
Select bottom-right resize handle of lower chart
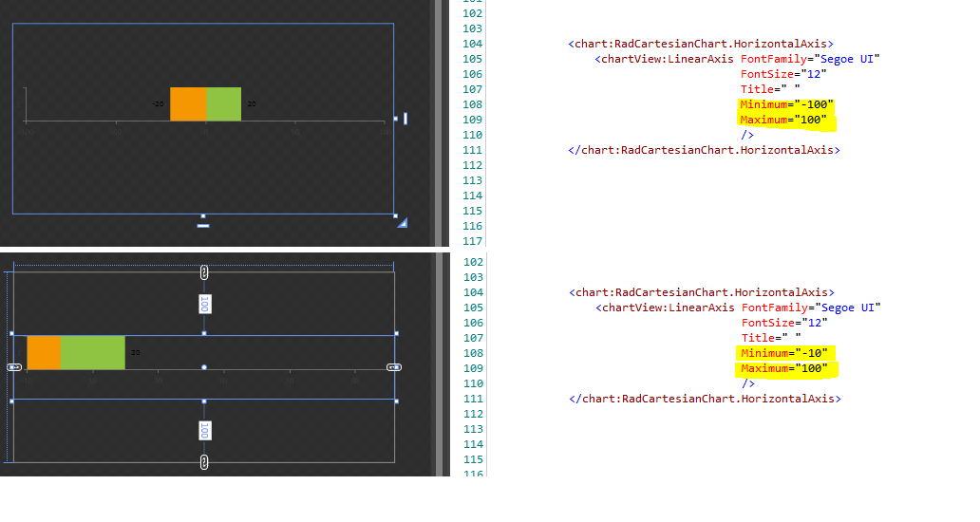click(x=396, y=401)
